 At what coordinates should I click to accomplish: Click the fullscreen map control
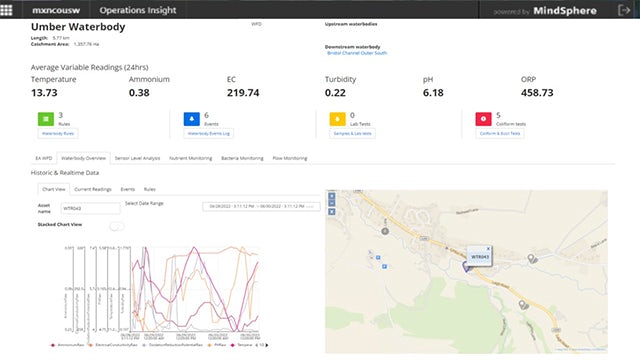[x=332, y=212]
